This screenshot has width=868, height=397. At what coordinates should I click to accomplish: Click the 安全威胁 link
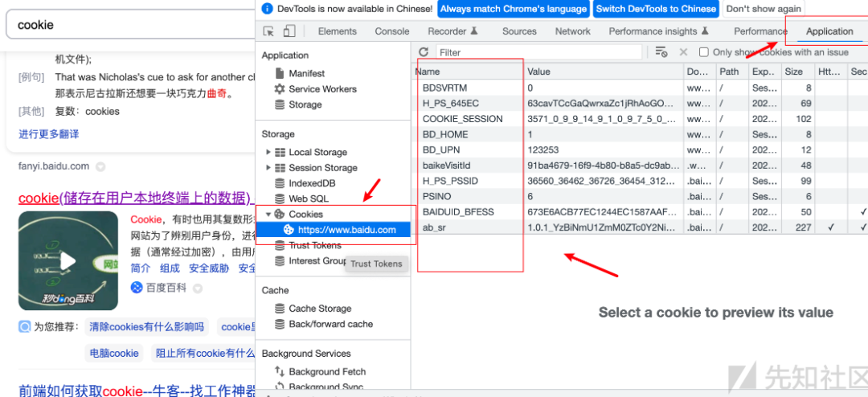point(209,268)
